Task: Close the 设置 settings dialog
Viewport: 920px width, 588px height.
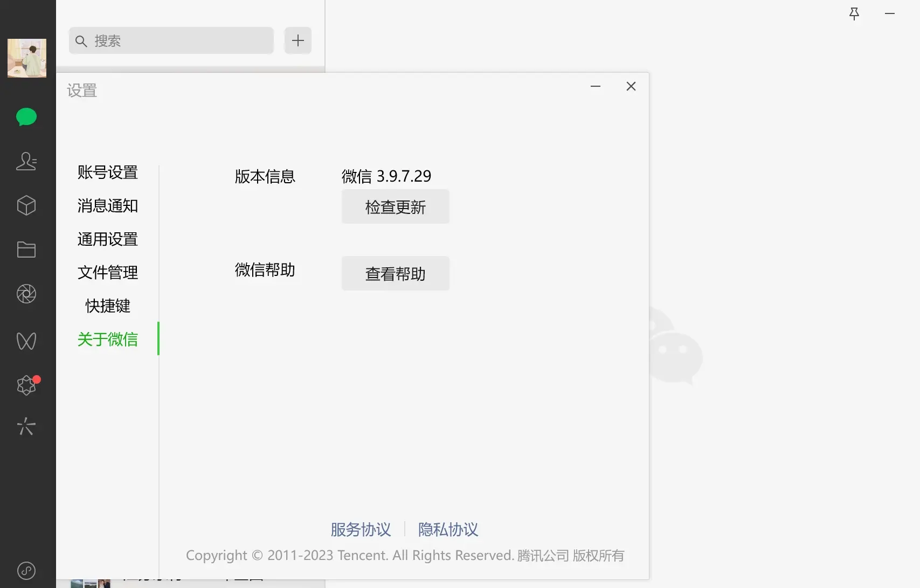Action: point(631,86)
